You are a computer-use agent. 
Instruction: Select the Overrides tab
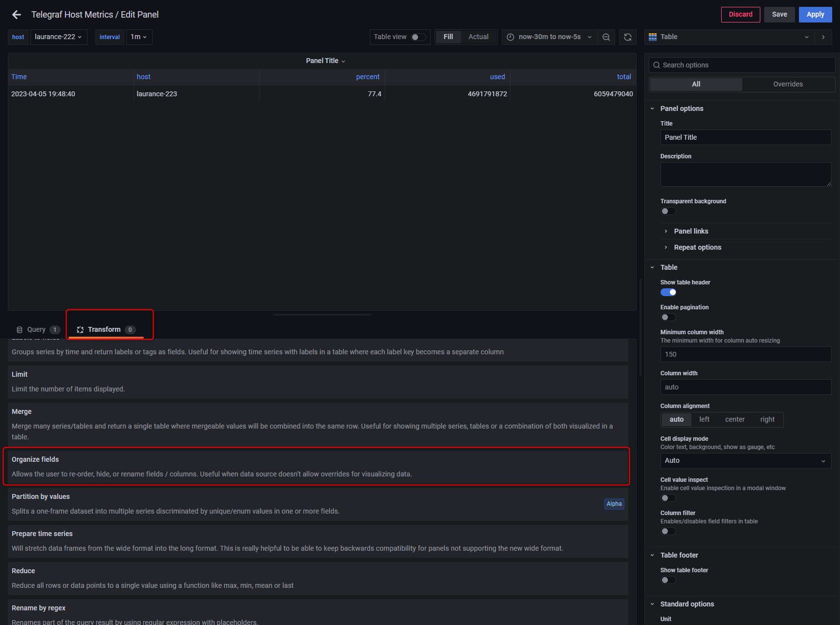788,85
